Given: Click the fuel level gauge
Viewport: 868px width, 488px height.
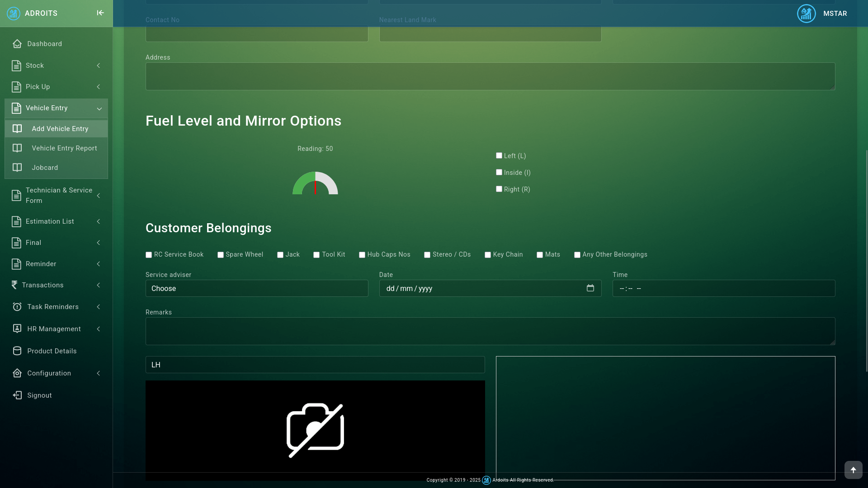Looking at the screenshot, I should tap(315, 183).
